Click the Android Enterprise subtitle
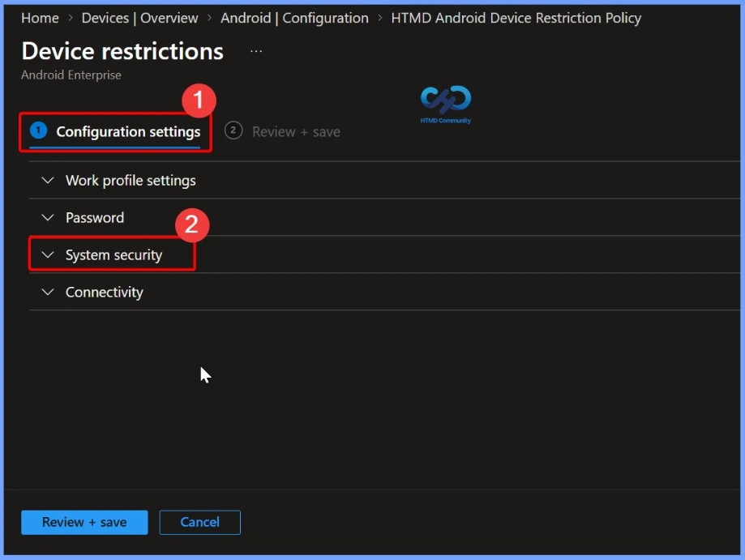 (71, 75)
